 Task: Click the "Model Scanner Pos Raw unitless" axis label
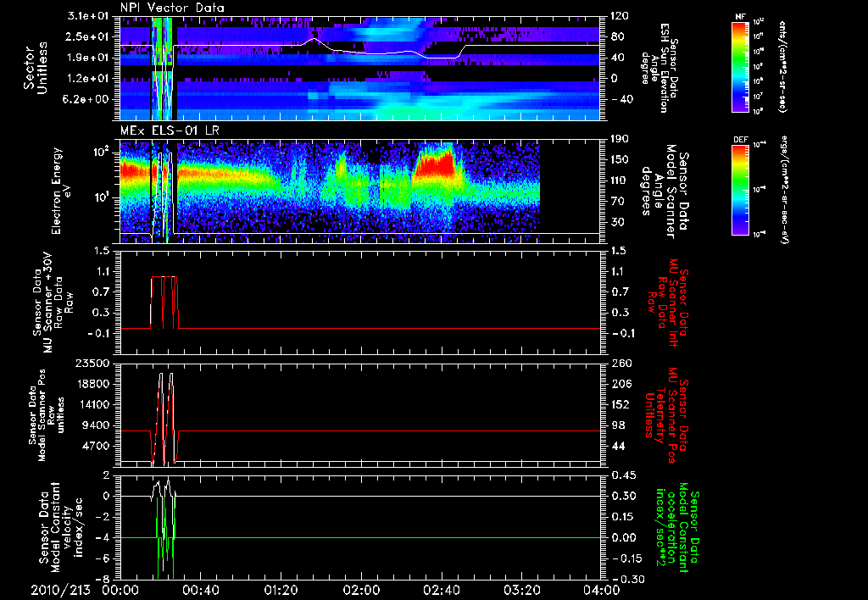(46, 415)
